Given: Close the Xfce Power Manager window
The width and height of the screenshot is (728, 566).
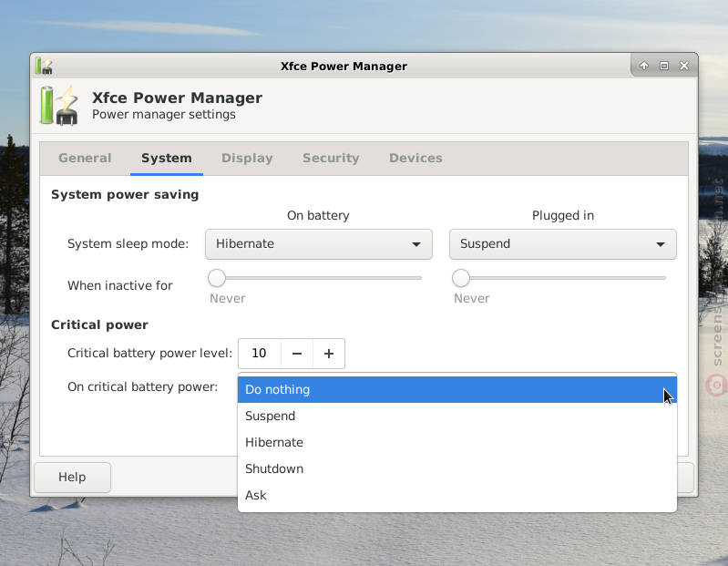Looking at the screenshot, I should [x=684, y=66].
